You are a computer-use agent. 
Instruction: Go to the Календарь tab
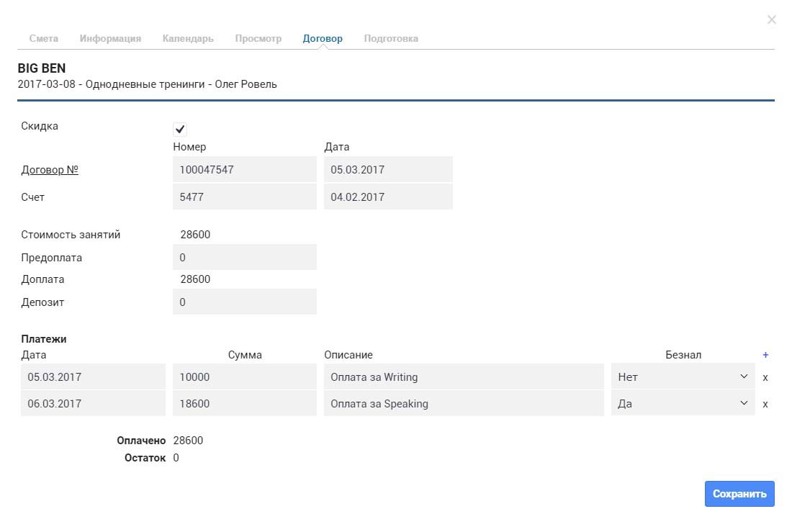point(188,38)
